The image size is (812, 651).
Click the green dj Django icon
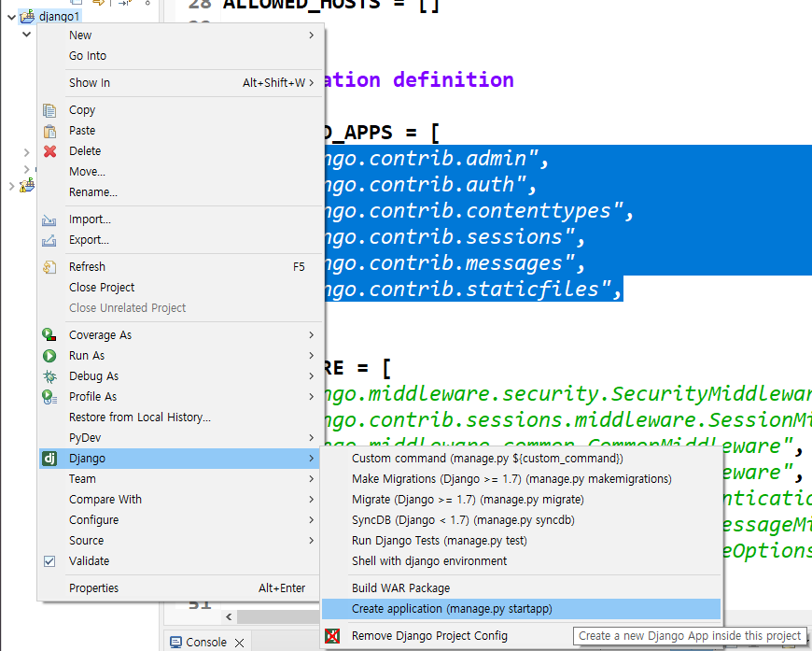[x=49, y=459]
